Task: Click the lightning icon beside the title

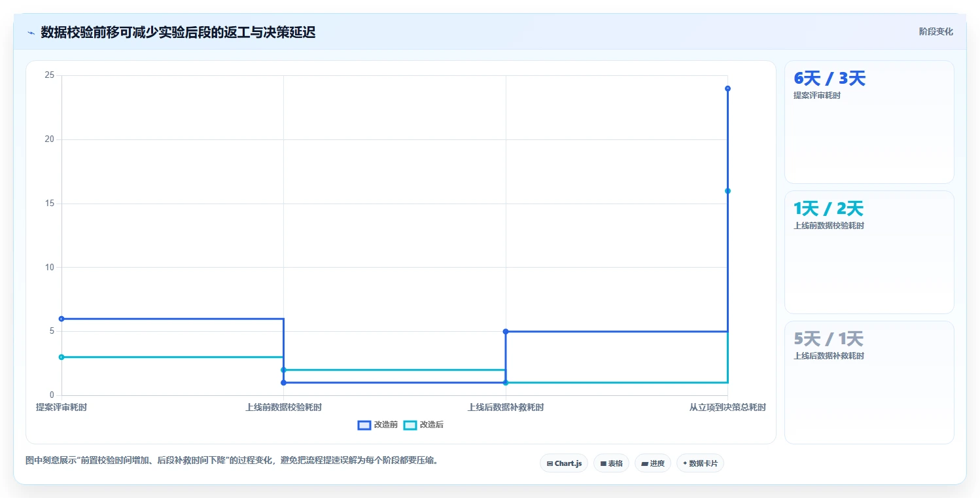Action: (31, 33)
